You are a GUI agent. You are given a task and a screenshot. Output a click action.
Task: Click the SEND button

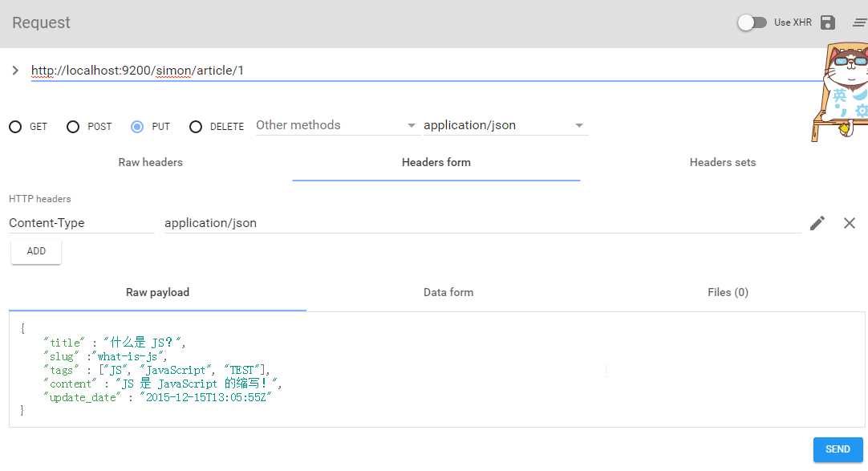click(x=838, y=449)
